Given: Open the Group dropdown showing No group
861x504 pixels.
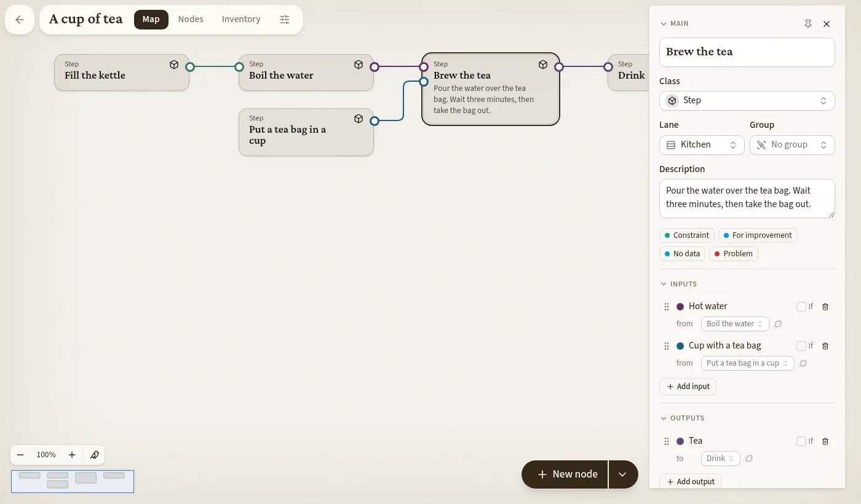Looking at the screenshot, I should (792, 145).
